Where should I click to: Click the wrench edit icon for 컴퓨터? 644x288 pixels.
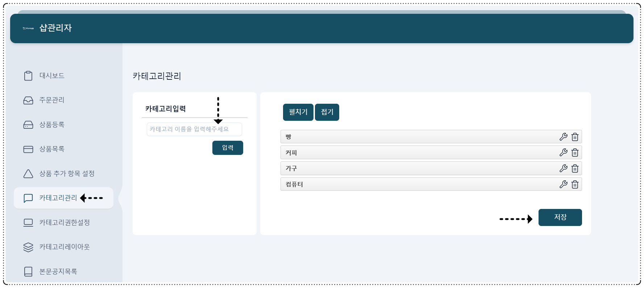[563, 184]
